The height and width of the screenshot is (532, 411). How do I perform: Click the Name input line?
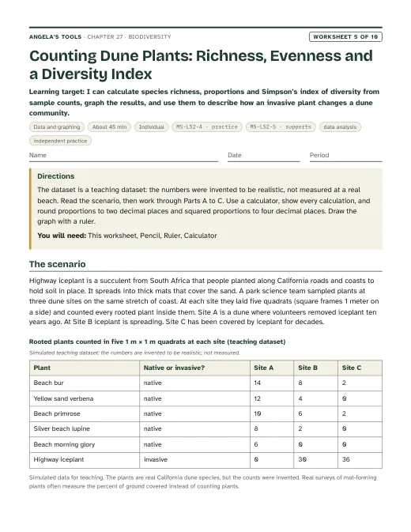tap(124, 156)
